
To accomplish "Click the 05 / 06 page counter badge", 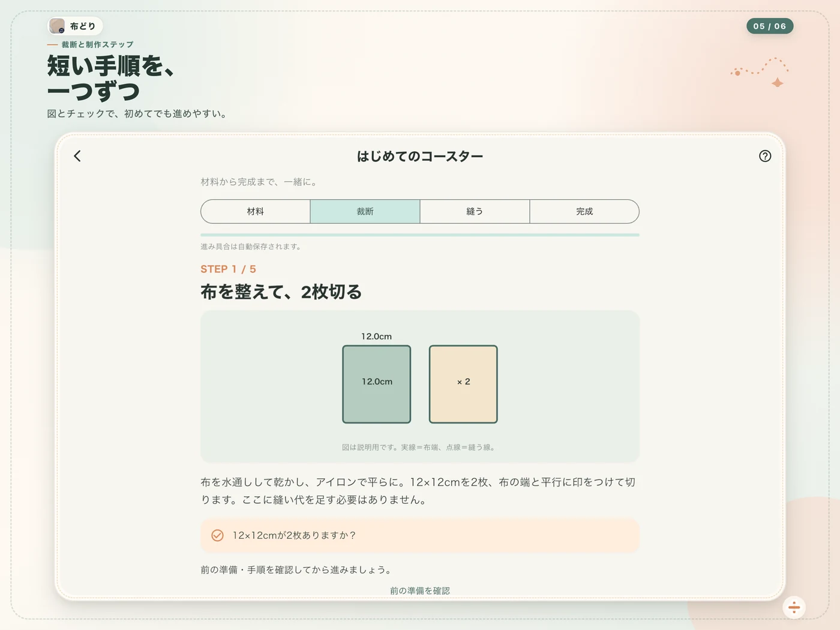I will click(x=770, y=26).
